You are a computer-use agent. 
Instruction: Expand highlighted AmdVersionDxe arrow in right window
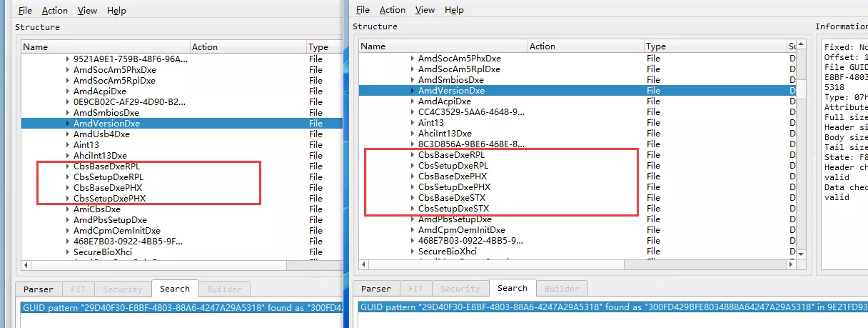click(413, 91)
